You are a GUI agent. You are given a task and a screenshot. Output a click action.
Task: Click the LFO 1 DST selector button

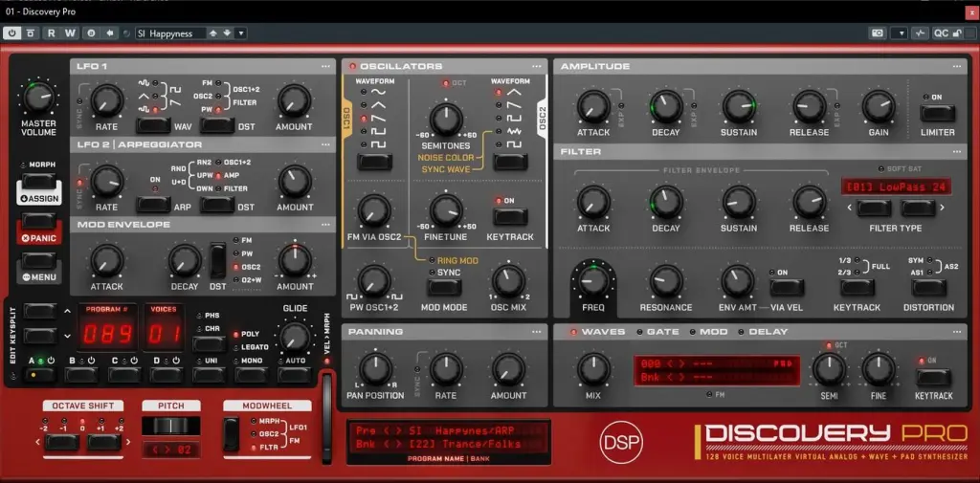[217, 125]
